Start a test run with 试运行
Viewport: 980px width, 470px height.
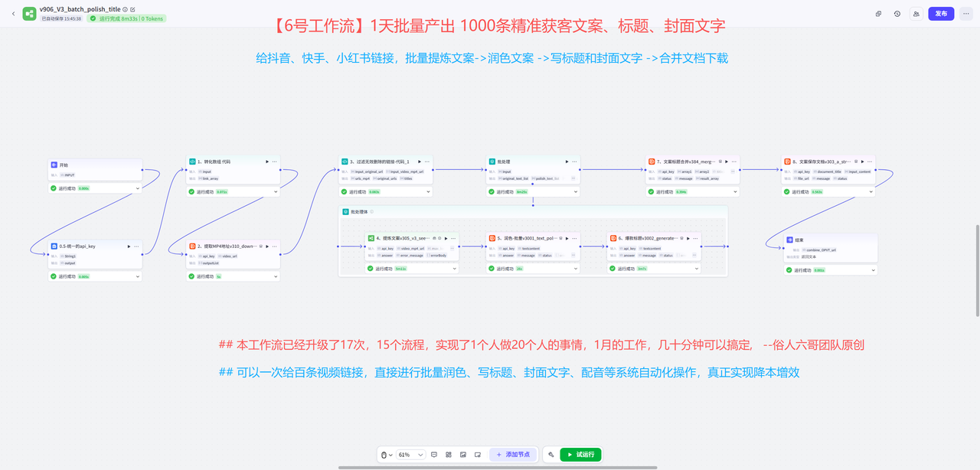click(x=580, y=455)
